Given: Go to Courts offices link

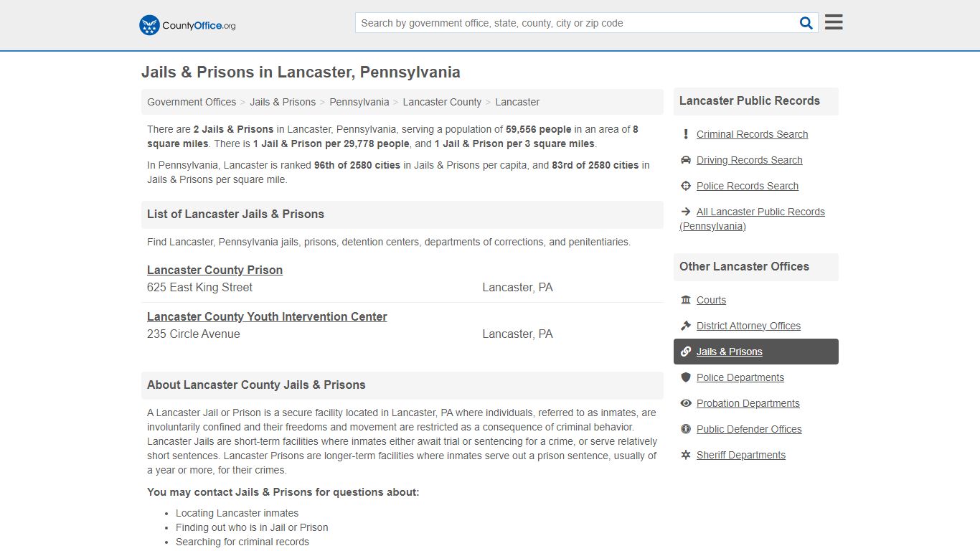Looking at the screenshot, I should tap(711, 300).
